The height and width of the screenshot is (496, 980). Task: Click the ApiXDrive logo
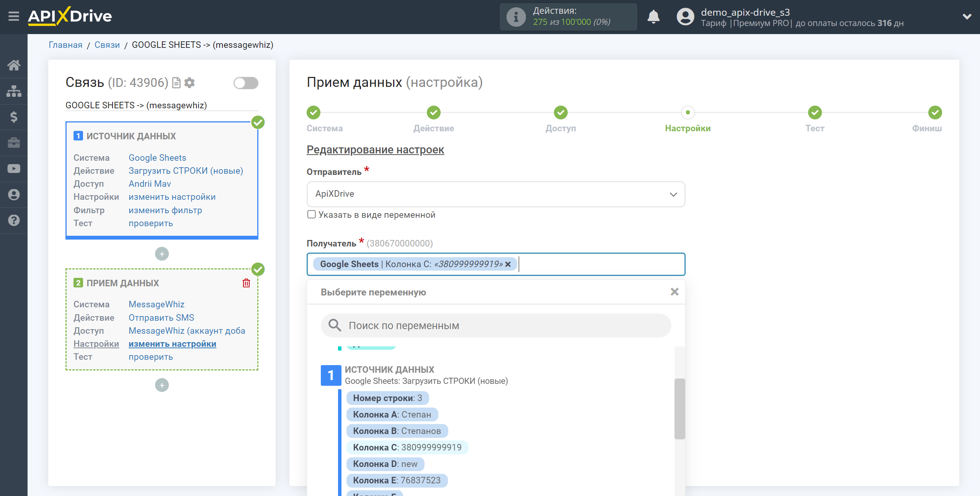[x=70, y=16]
